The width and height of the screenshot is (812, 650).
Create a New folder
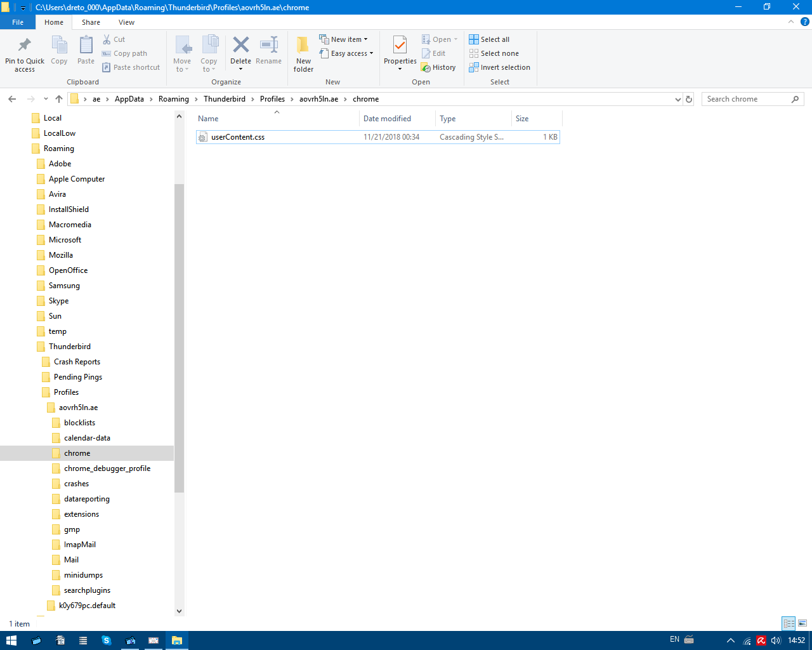tap(303, 54)
